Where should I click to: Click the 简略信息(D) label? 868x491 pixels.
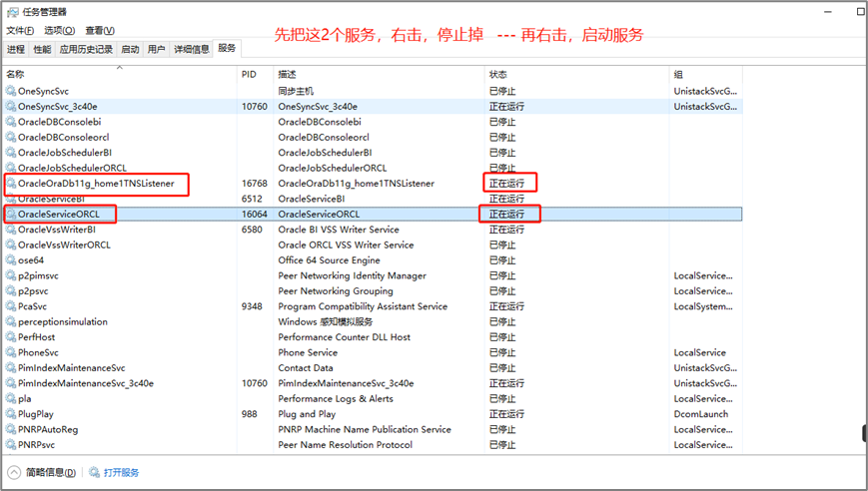click(50, 472)
